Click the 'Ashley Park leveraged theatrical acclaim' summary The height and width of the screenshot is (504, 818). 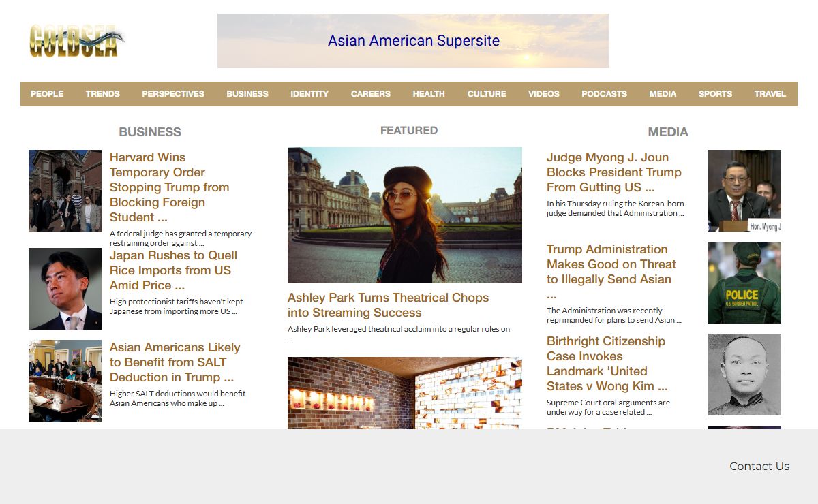[x=399, y=333]
